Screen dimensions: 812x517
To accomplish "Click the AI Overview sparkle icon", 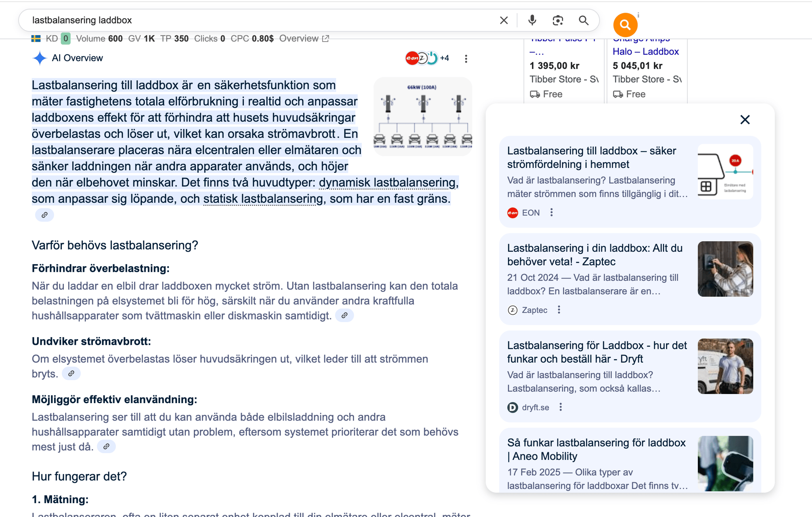I will [x=40, y=58].
